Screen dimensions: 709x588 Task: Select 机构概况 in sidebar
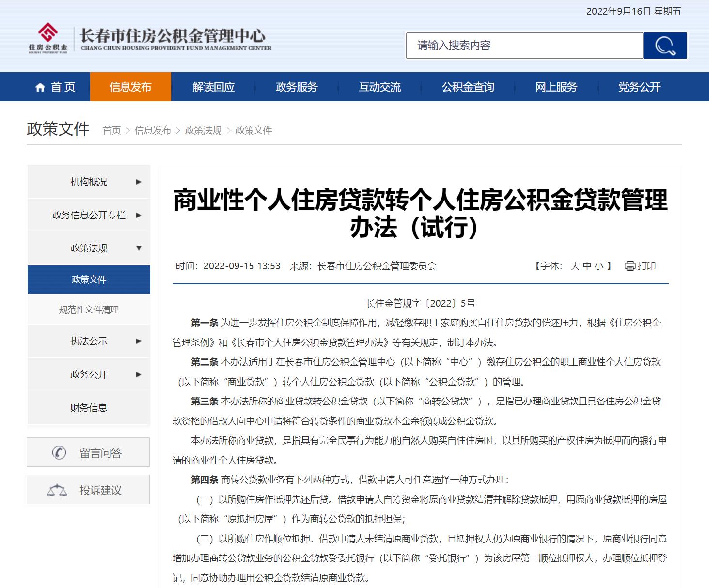[x=89, y=182]
